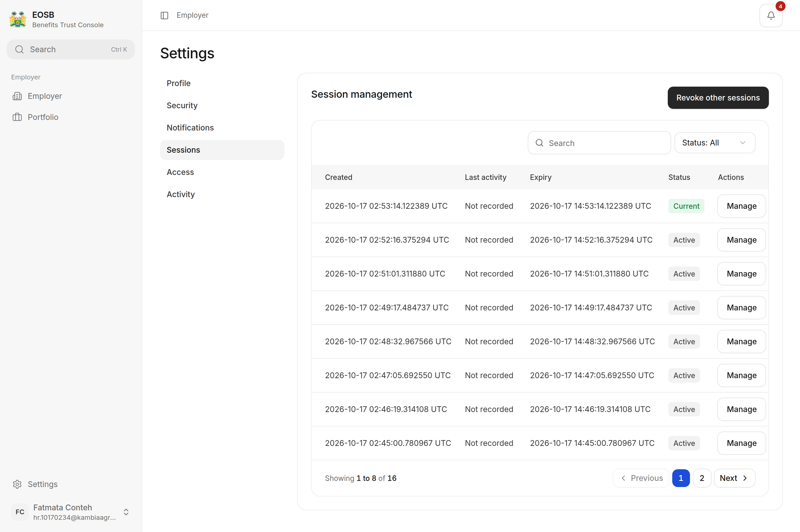The width and height of the screenshot is (800, 532).
Task: Select page 1 in pagination
Action: click(x=681, y=478)
